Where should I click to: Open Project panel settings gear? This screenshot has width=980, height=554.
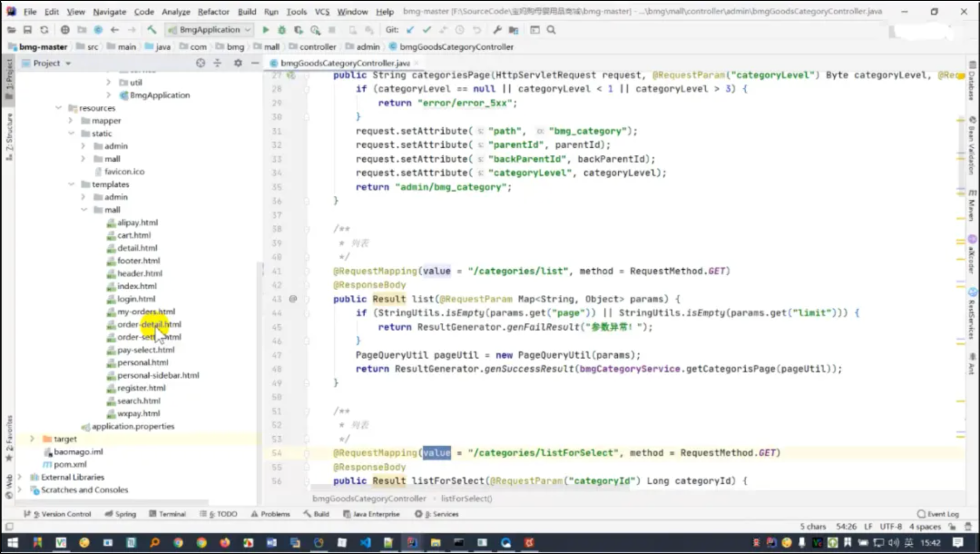pos(238,63)
